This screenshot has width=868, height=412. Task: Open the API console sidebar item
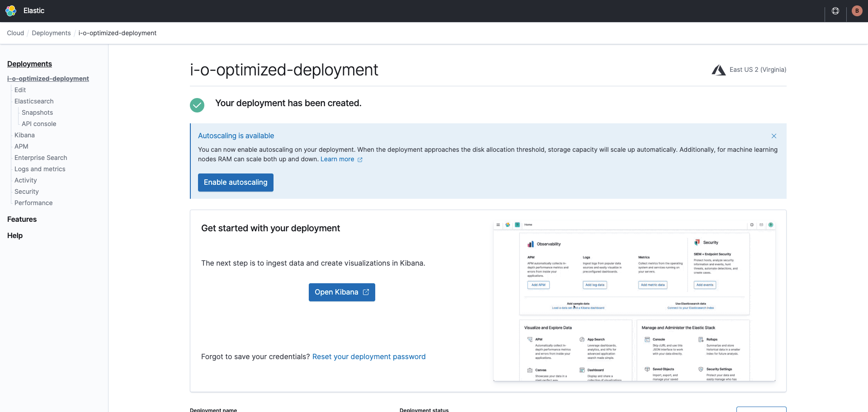(39, 124)
